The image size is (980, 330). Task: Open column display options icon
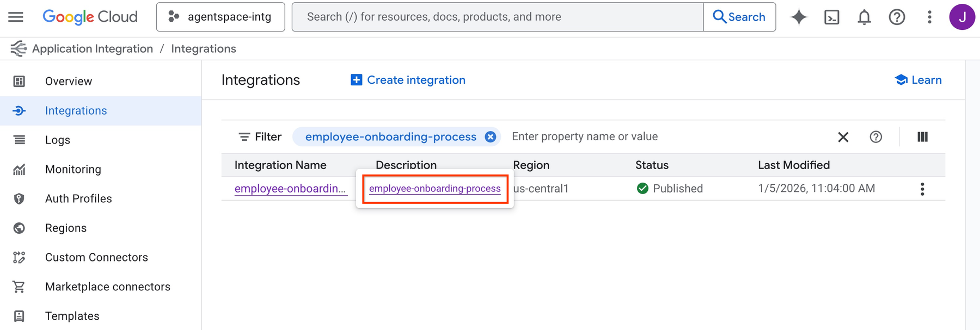tap(922, 137)
